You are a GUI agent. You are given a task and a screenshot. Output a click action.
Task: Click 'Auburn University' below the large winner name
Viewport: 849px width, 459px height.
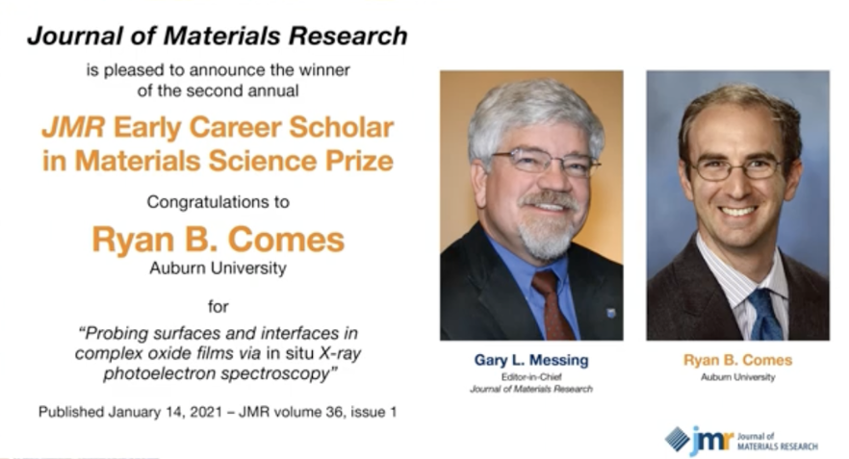pos(217,269)
